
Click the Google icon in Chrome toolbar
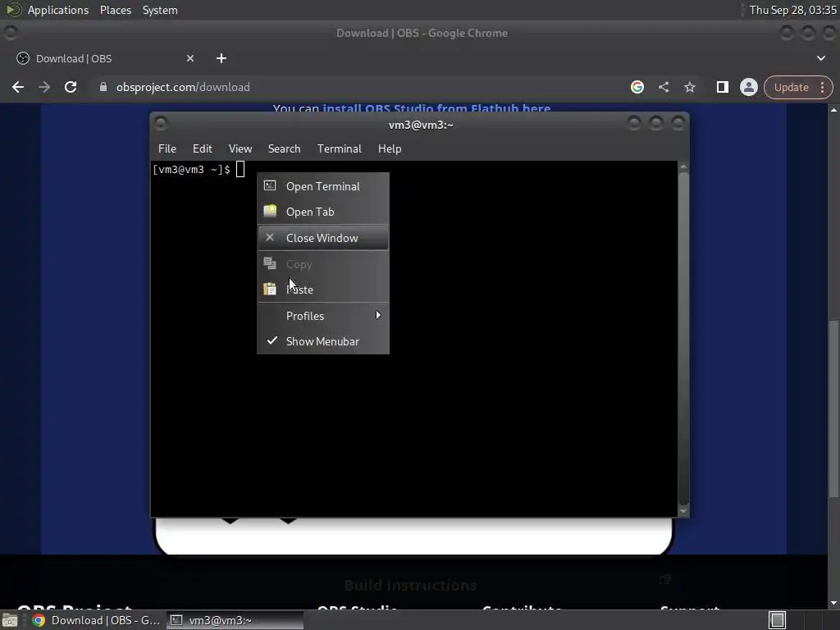tap(637, 87)
